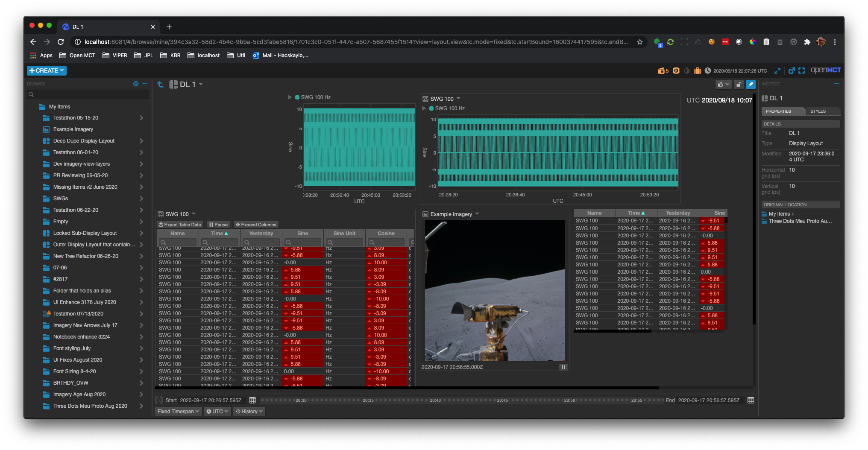
Task: Collapse the Browse pane with the minus icon
Action: click(145, 84)
